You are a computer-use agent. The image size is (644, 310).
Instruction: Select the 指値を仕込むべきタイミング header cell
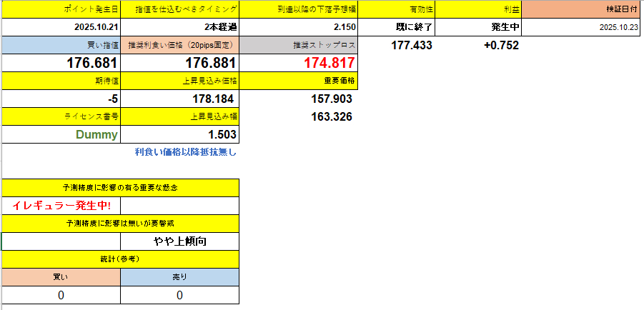180,9
